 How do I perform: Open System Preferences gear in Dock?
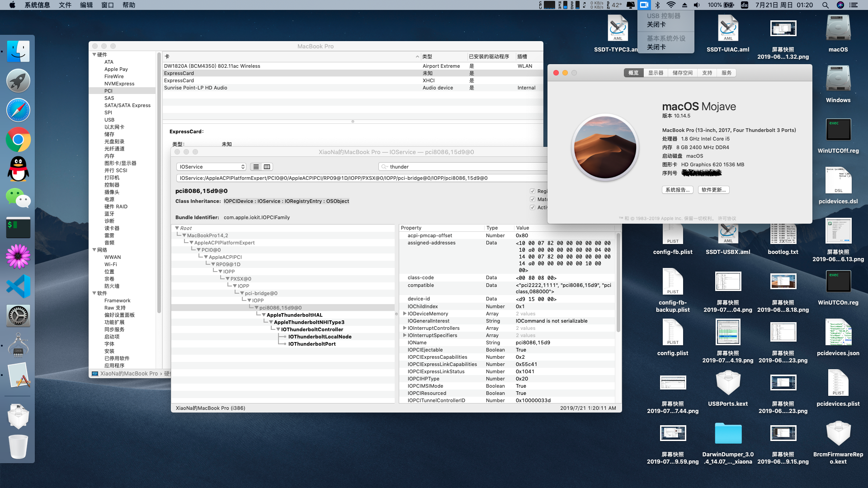[x=18, y=315]
